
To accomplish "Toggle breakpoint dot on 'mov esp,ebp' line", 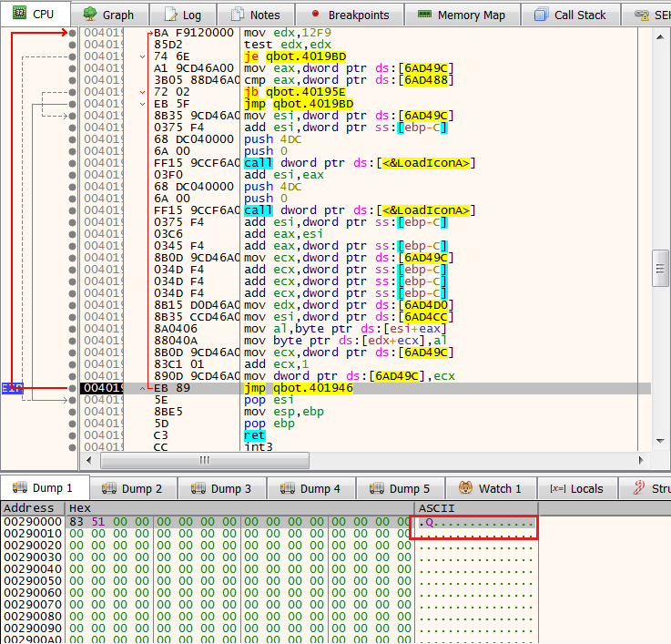I will tap(72, 412).
